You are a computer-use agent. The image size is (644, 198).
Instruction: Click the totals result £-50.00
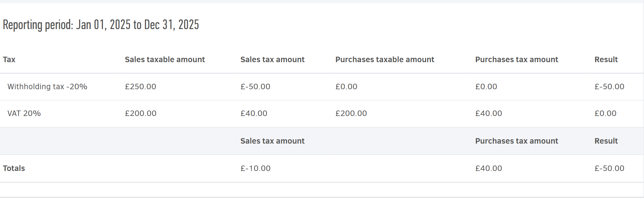click(x=609, y=168)
